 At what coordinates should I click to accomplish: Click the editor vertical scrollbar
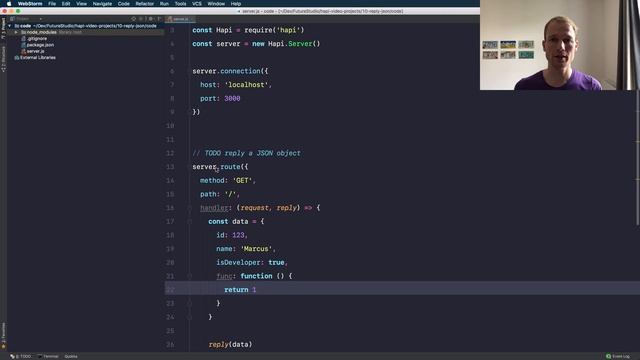point(637,157)
